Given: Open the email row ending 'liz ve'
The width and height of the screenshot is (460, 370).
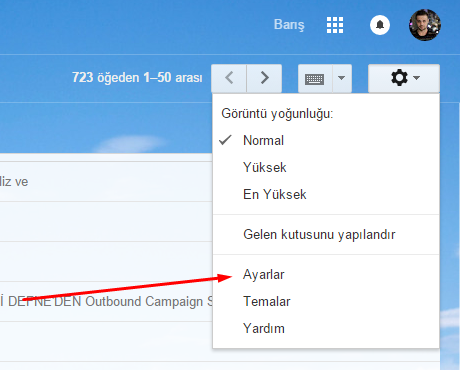Looking at the screenshot, I should pos(106,182).
